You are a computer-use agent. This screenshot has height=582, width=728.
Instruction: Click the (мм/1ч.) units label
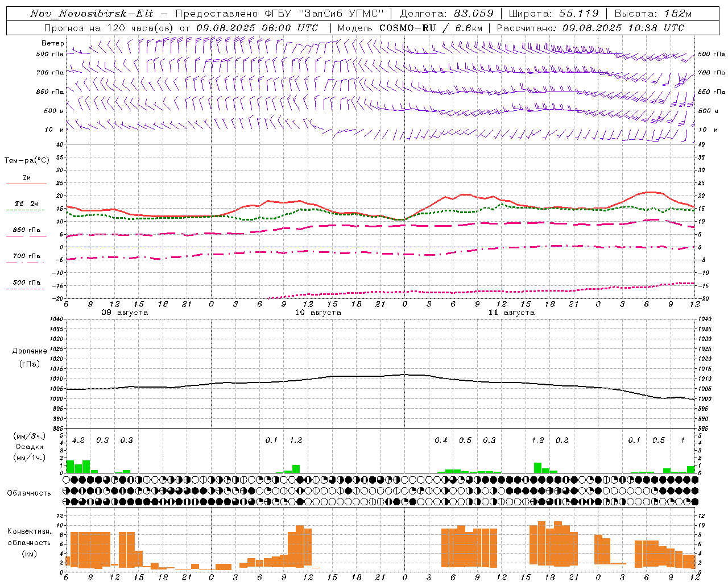pyautogui.click(x=30, y=458)
